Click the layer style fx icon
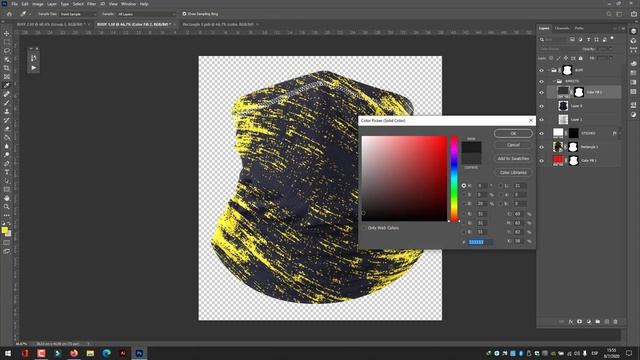Viewport: 640px width, 360px height. coord(571,322)
